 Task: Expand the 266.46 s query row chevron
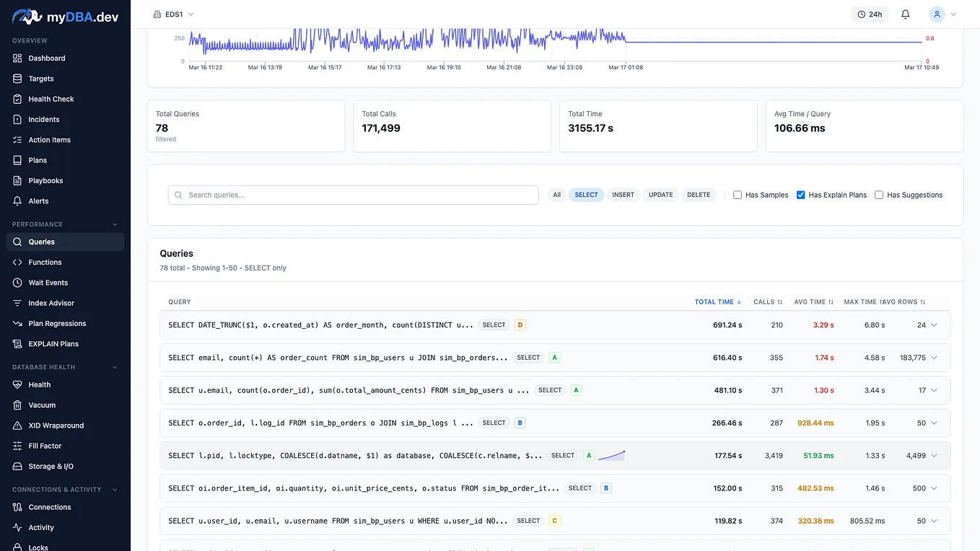(935, 423)
